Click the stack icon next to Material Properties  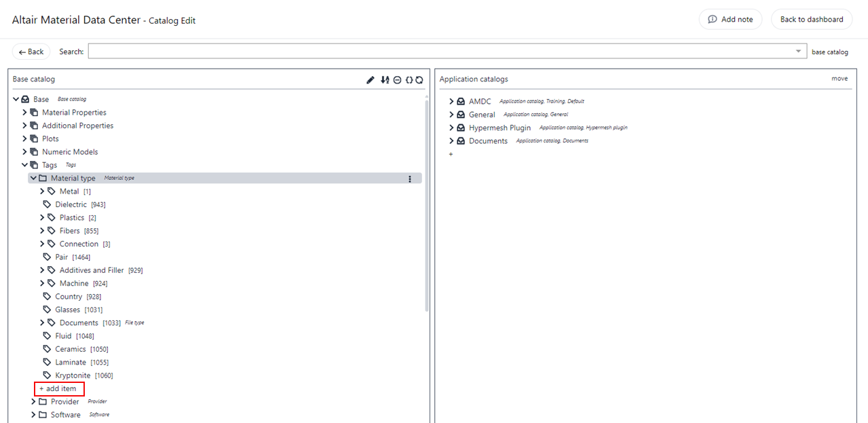(34, 113)
